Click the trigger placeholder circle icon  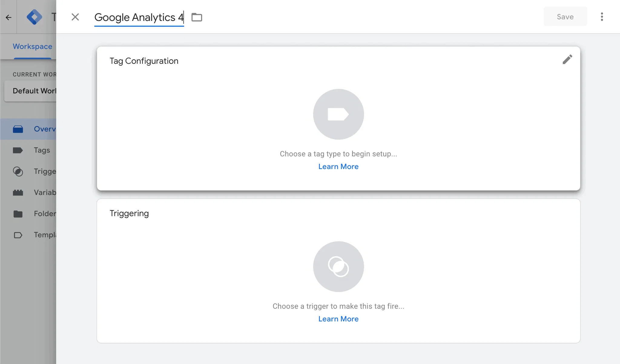coord(338,267)
